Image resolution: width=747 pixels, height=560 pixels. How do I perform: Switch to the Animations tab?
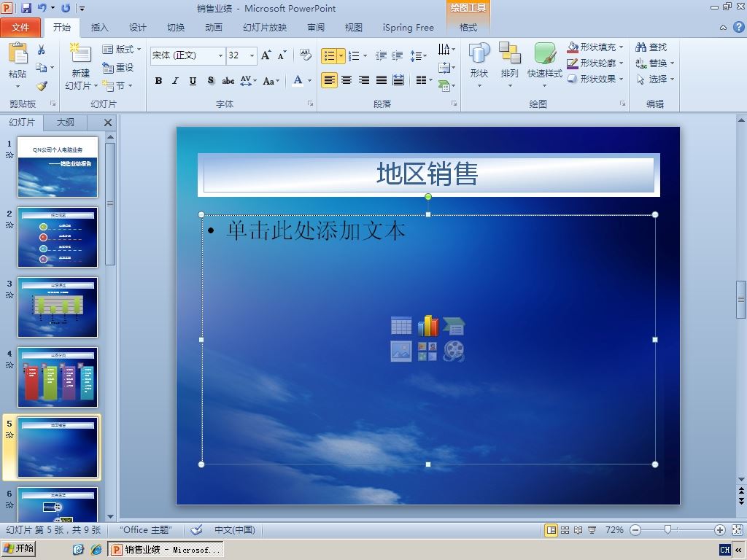(214, 28)
